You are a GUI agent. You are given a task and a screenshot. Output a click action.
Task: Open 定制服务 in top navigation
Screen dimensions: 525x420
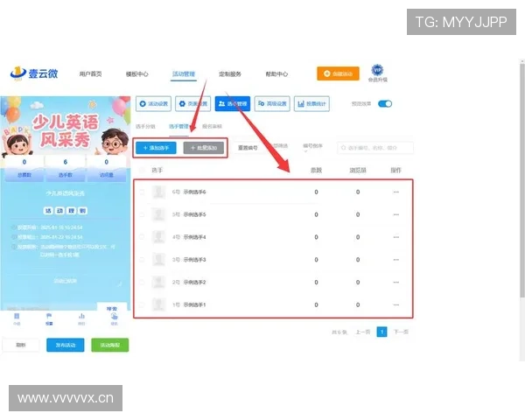click(x=230, y=74)
